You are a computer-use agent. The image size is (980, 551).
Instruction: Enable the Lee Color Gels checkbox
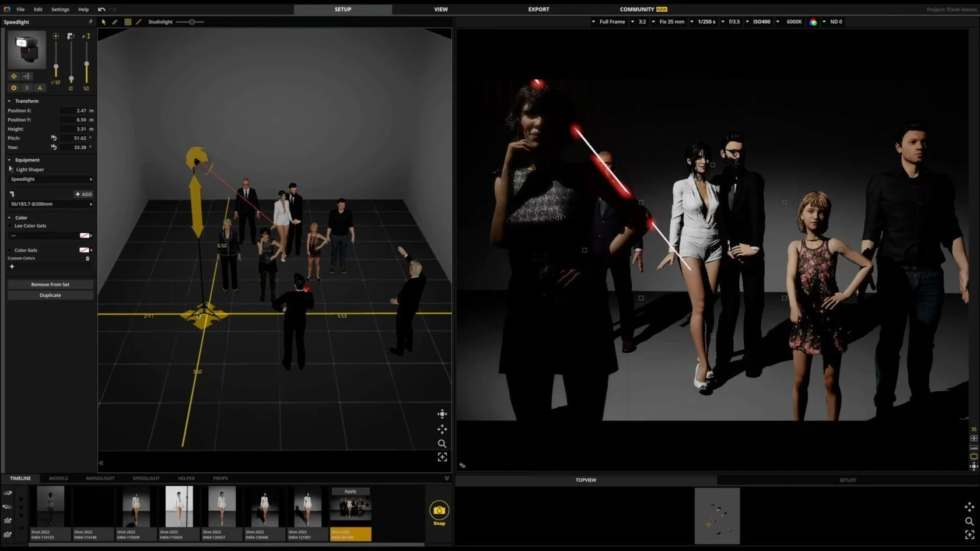(10, 226)
